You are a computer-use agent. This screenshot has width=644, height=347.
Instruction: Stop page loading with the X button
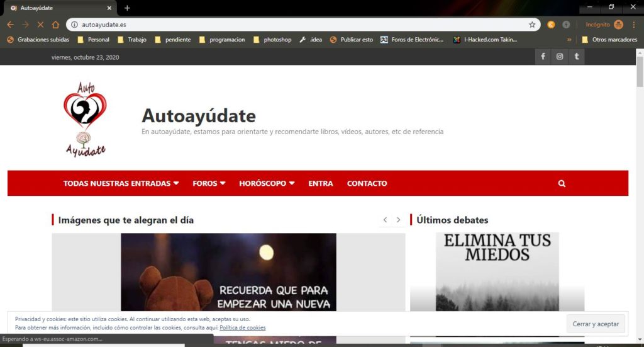[40, 25]
